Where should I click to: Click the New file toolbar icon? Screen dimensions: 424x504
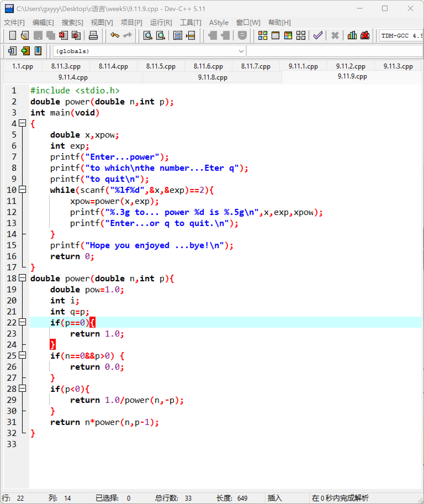tap(12, 35)
